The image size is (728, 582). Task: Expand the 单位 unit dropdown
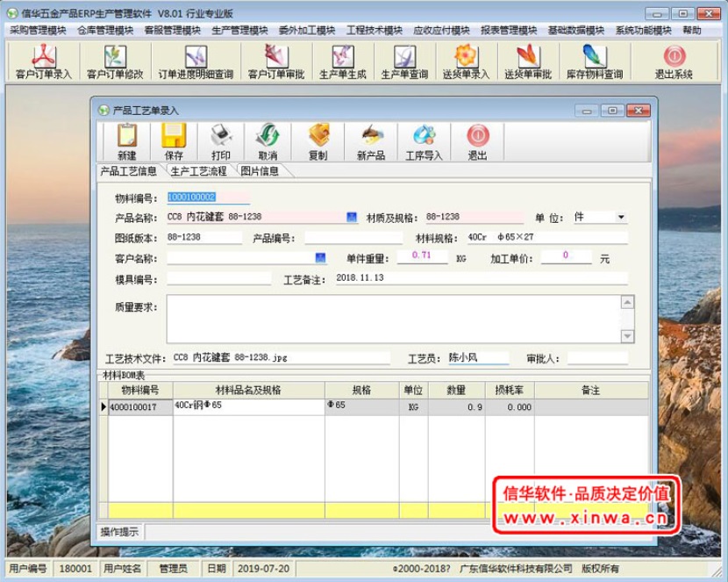tap(621, 217)
